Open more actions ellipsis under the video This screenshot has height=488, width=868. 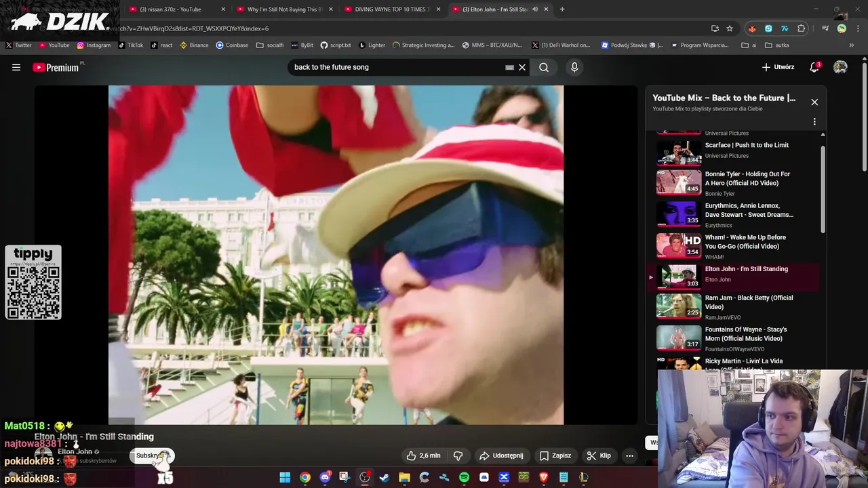pos(629,455)
